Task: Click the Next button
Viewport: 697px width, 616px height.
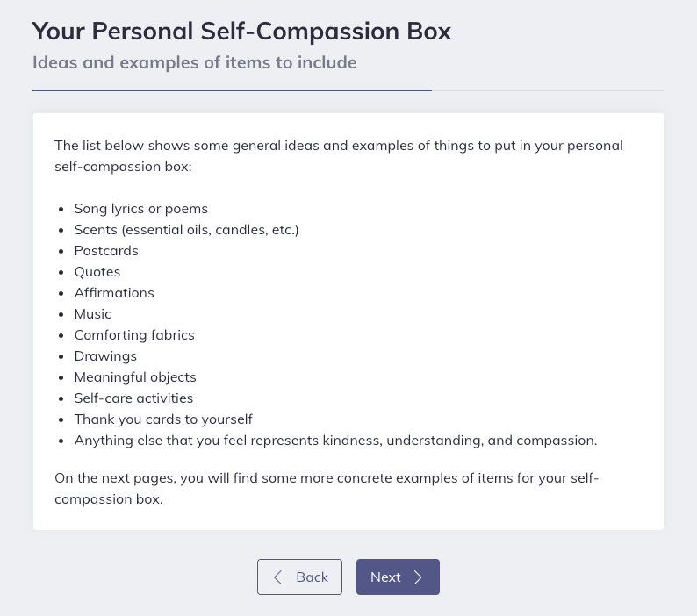Action: 398,577
